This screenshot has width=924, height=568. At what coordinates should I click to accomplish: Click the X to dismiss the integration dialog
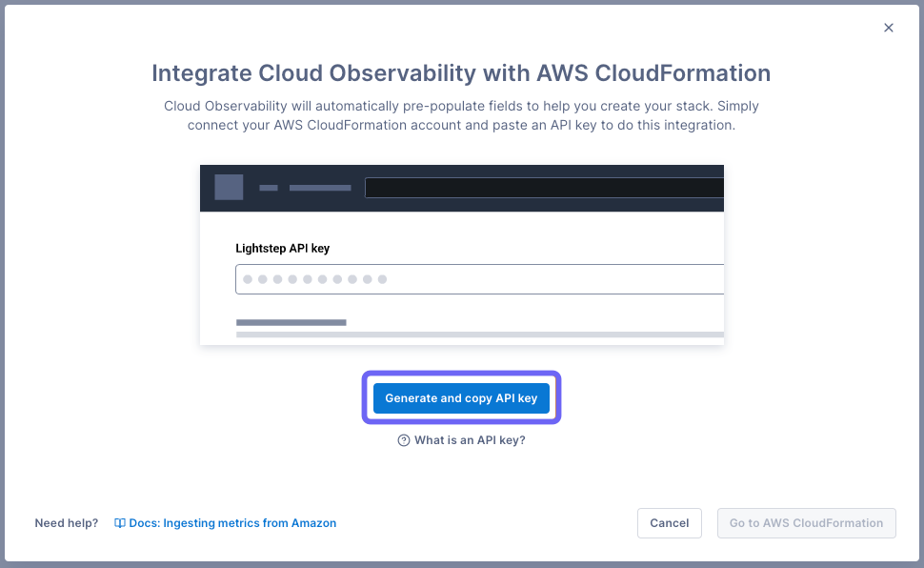pos(888,28)
